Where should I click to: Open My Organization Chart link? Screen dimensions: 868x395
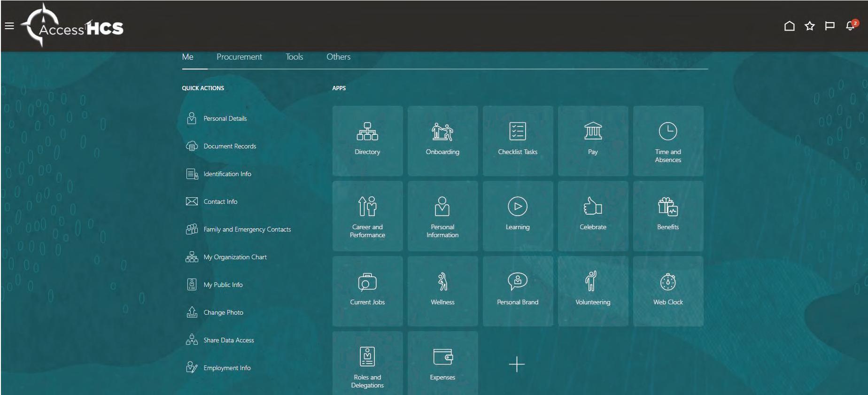235,257
